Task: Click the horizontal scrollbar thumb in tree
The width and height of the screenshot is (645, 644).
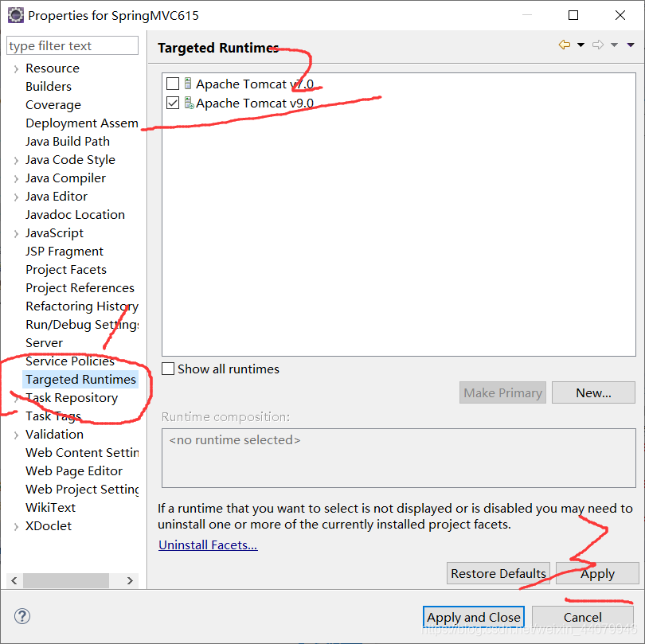Action: 66,580
